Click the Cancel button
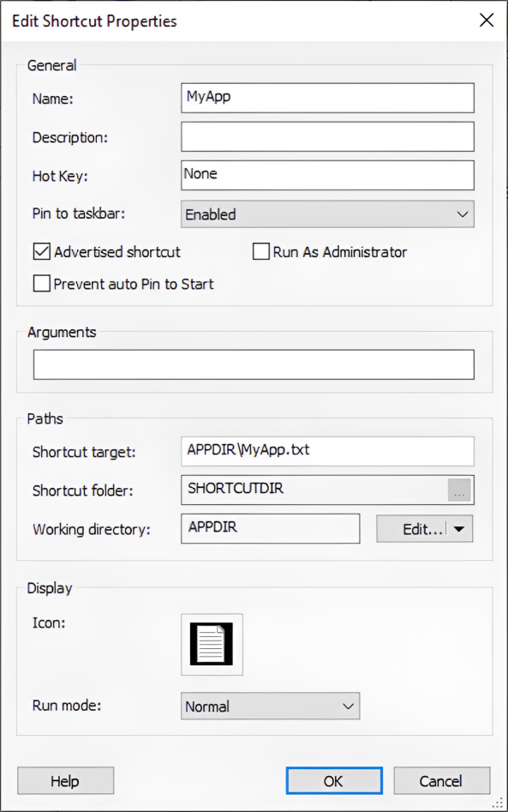 click(x=442, y=781)
